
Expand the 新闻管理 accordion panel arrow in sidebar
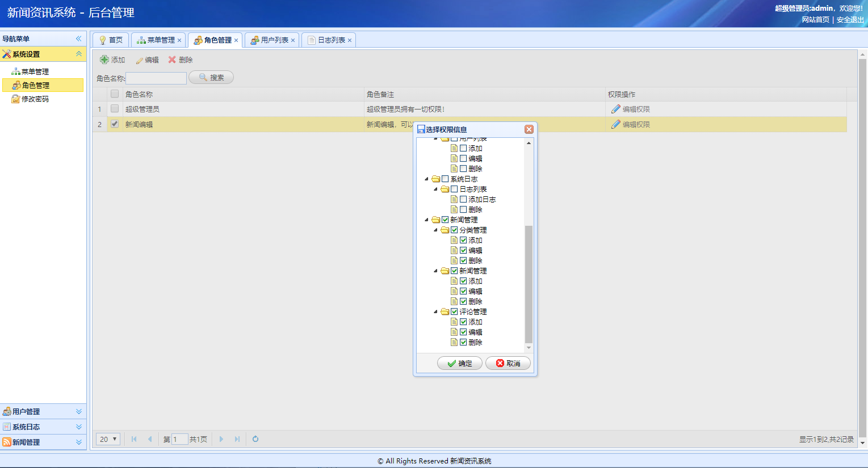79,442
